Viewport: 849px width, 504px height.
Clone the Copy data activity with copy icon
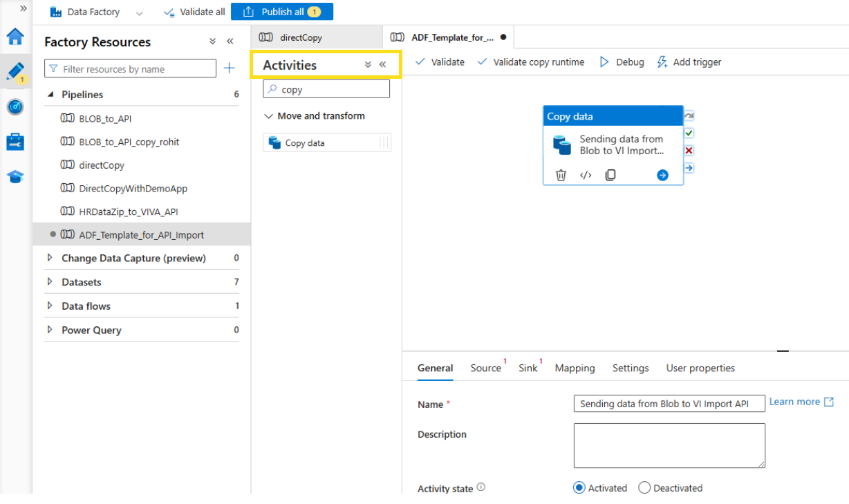coord(610,175)
